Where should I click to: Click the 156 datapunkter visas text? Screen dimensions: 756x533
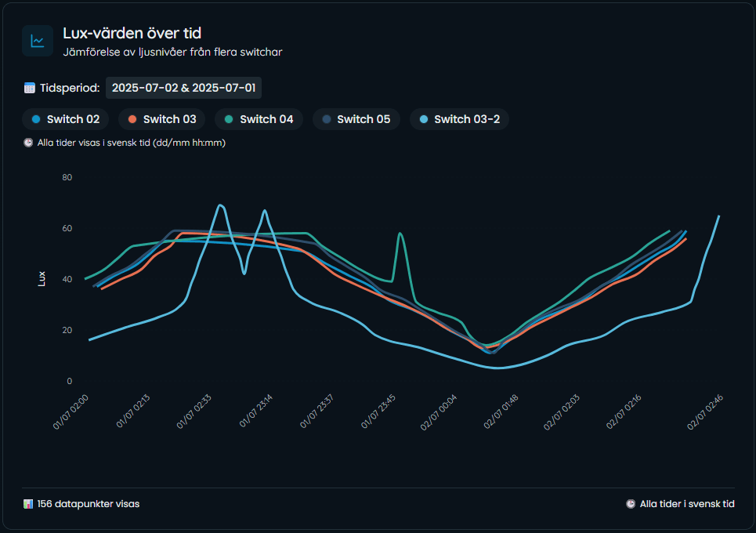(88, 504)
